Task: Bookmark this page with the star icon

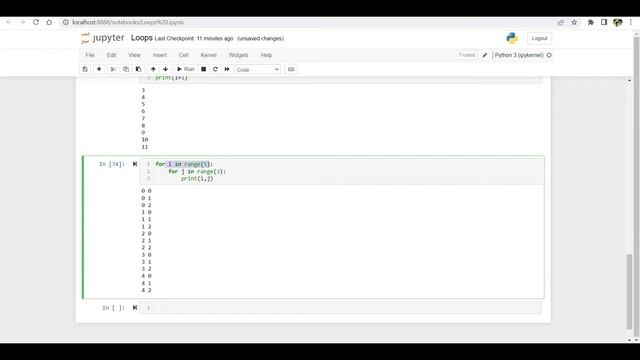Action: [x=574, y=22]
